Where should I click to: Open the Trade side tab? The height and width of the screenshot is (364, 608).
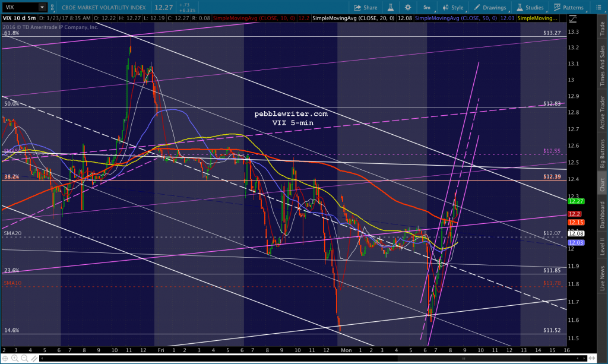[602, 29]
